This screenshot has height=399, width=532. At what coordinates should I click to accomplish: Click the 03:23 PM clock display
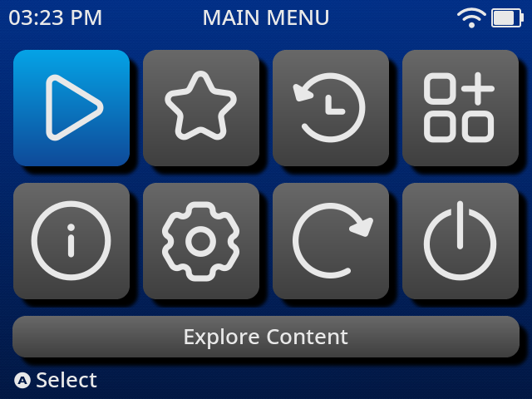pyautogui.click(x=56, y=17)
